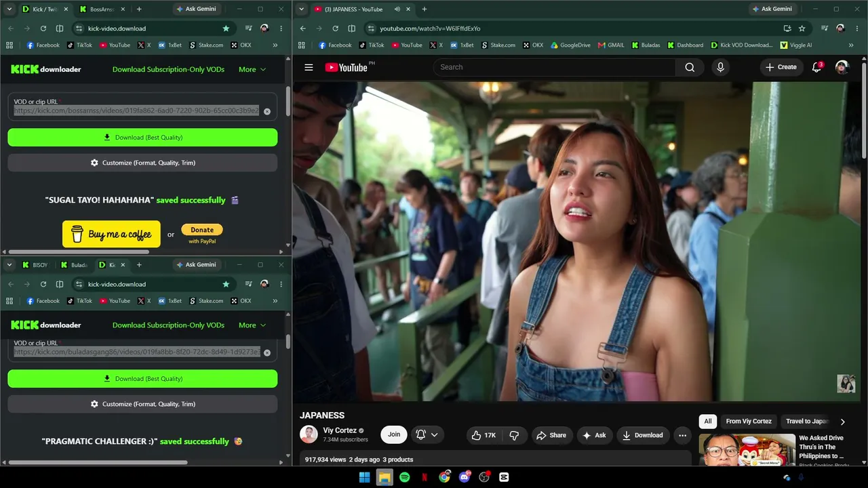868x488 pixels.
Task: Expand the More menu in bottom Kick downloader
Action: click(x=252, y=325)
